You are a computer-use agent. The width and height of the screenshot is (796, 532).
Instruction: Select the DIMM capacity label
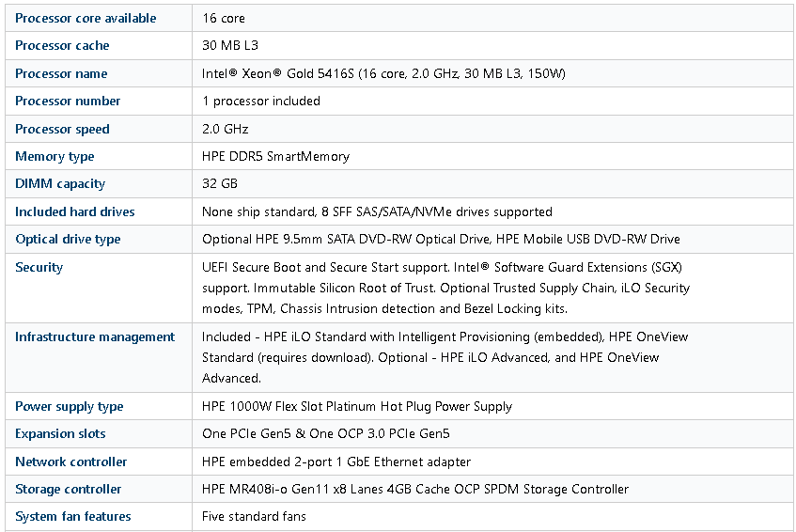pos(60,184)
